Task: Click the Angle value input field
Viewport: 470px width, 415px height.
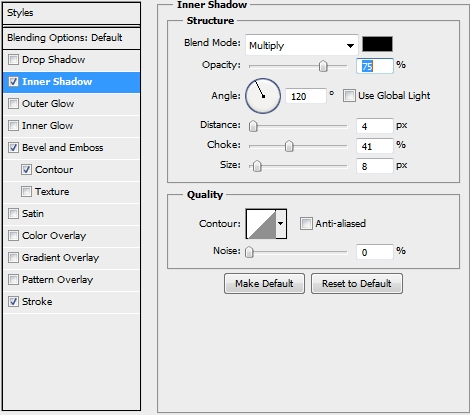Action: coord(306,96)
